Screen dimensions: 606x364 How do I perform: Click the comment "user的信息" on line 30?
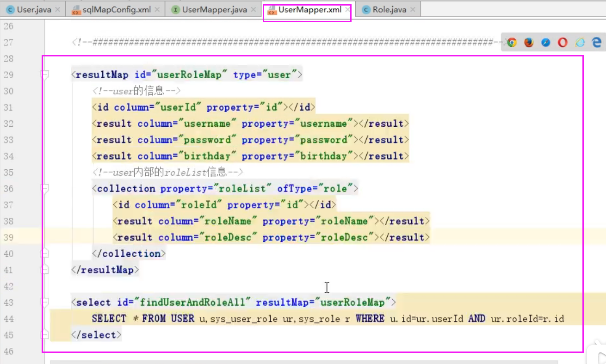click(139, 91)
